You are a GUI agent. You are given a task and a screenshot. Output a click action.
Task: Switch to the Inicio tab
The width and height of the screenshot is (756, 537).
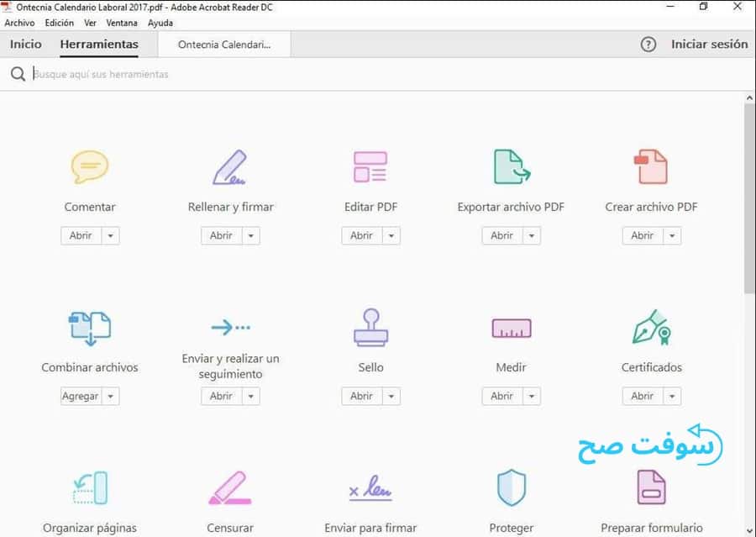coord(25,44)
